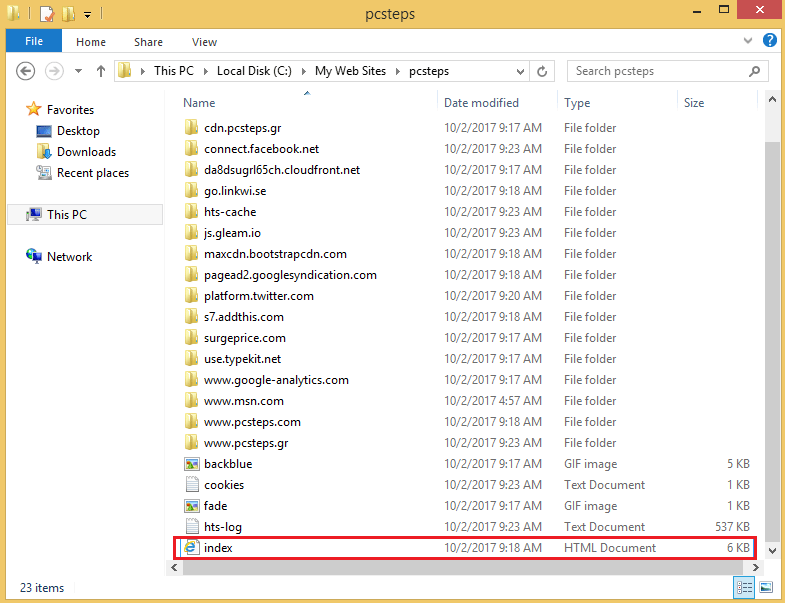Select the fade GIF image icon
Image resolution: width=785 pixels, height=603 pixels.
click(x=192, y=506)
